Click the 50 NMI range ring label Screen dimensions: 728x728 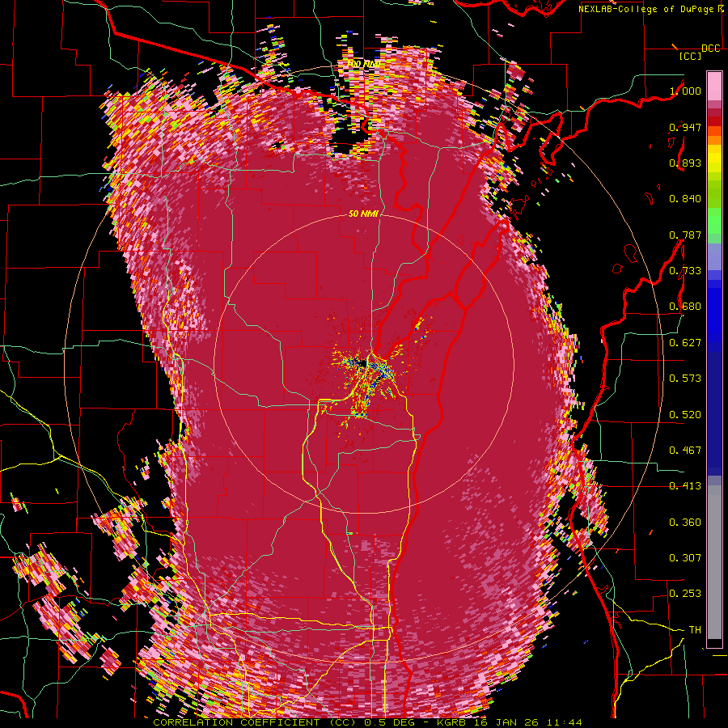[363, 214]
